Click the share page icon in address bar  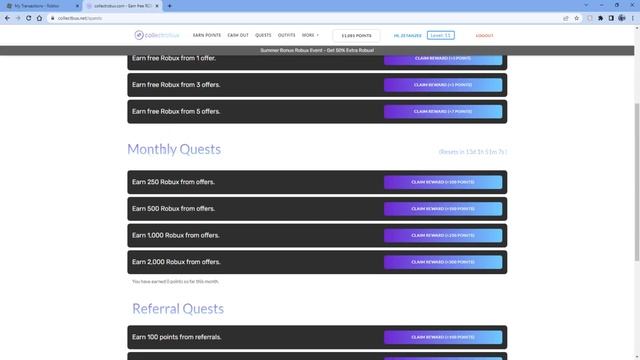click(x=566, y=18)
